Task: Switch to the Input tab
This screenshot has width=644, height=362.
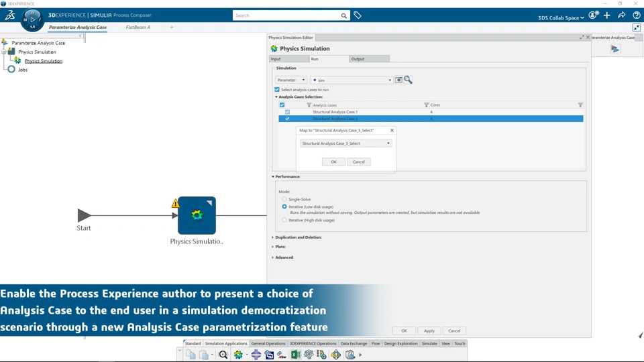Action: coord(289,59)
